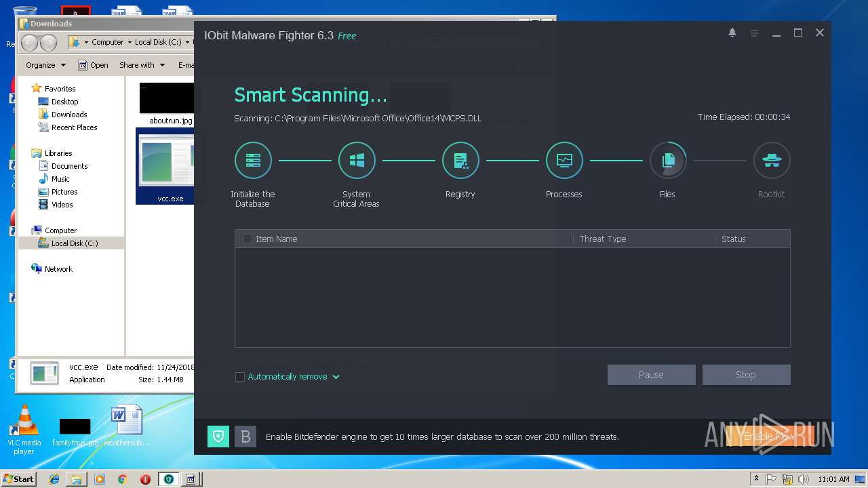
Task: Open VLC media player desktop shortcut
Action: click(x=24, y=429)
